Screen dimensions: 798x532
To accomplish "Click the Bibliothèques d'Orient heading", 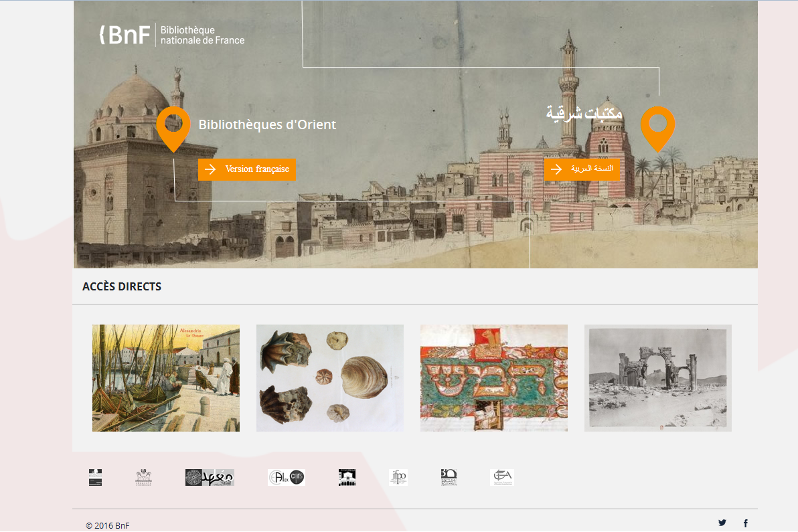I will (x=267, y=124).
